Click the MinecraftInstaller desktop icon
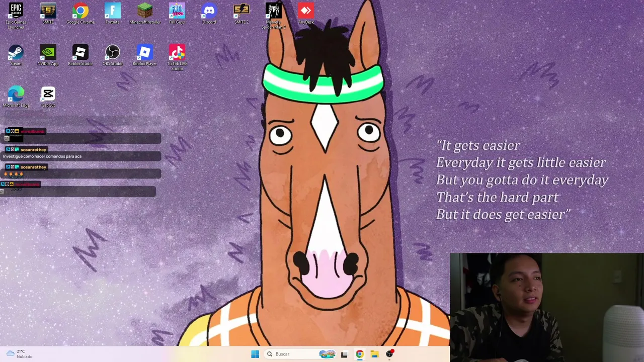 (x=145, y=14)
